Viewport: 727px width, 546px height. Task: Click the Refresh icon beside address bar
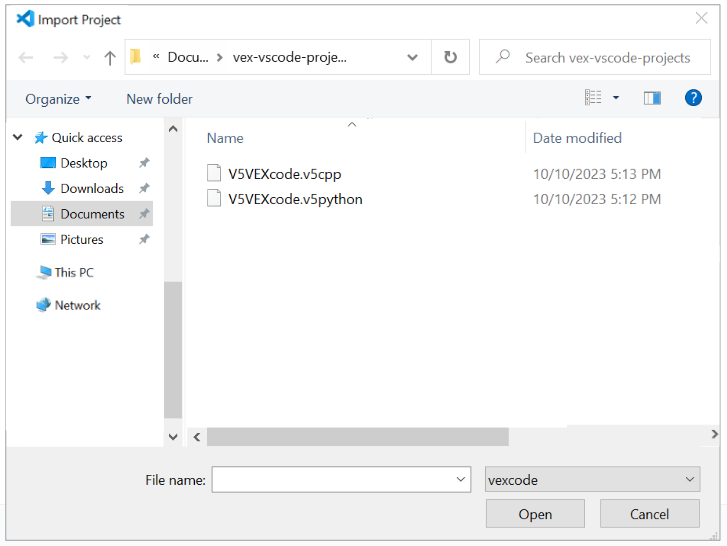pos(450,58)
